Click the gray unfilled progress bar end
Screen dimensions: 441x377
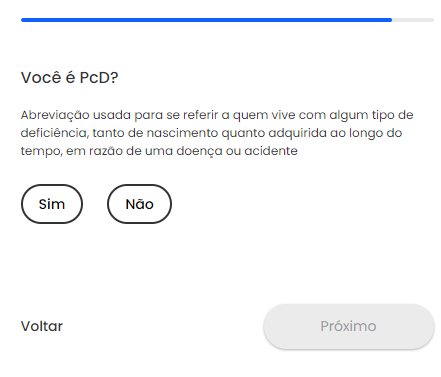[413, 20]
